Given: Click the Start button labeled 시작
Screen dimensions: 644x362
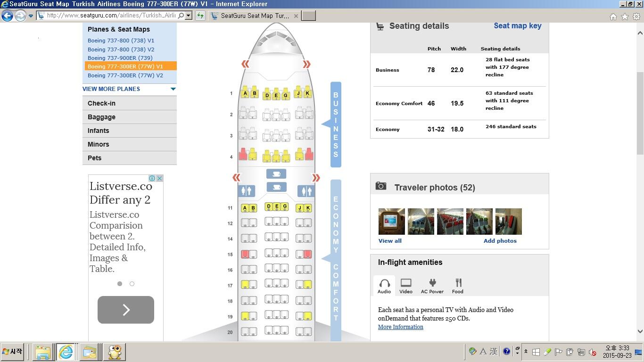Looking at the screenshot, I should point(12,352).
